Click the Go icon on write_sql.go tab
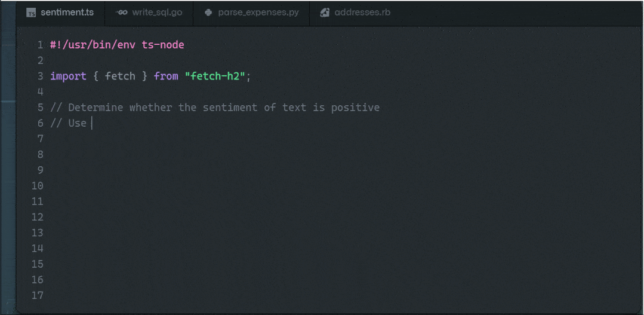This screenshot has height=315, width=644. 122,13
